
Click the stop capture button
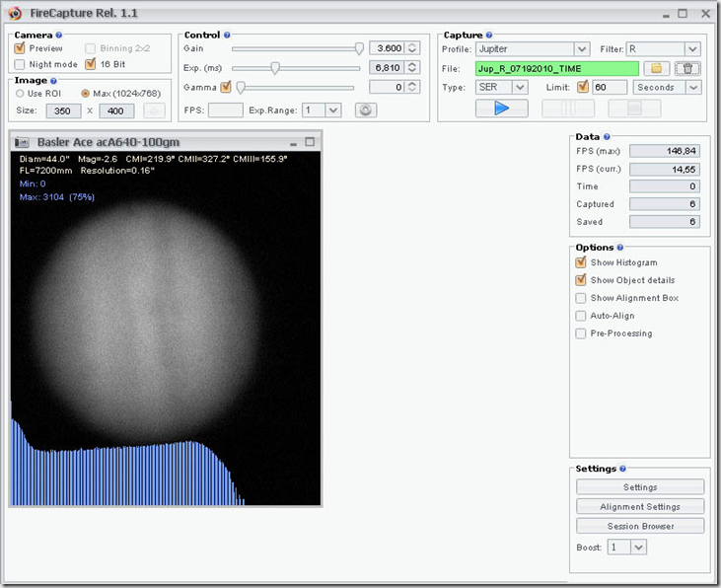(x=634, y=109)
